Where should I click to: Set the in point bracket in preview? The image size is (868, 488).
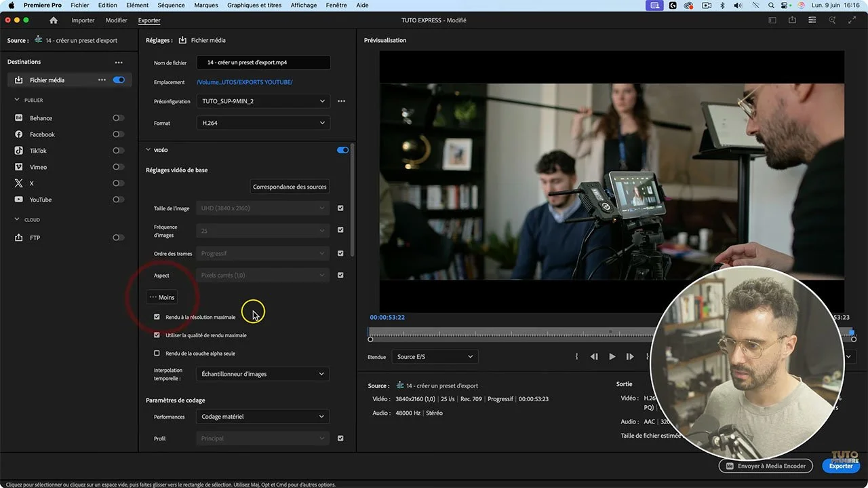pyautogui.click(x=576, y=356)
